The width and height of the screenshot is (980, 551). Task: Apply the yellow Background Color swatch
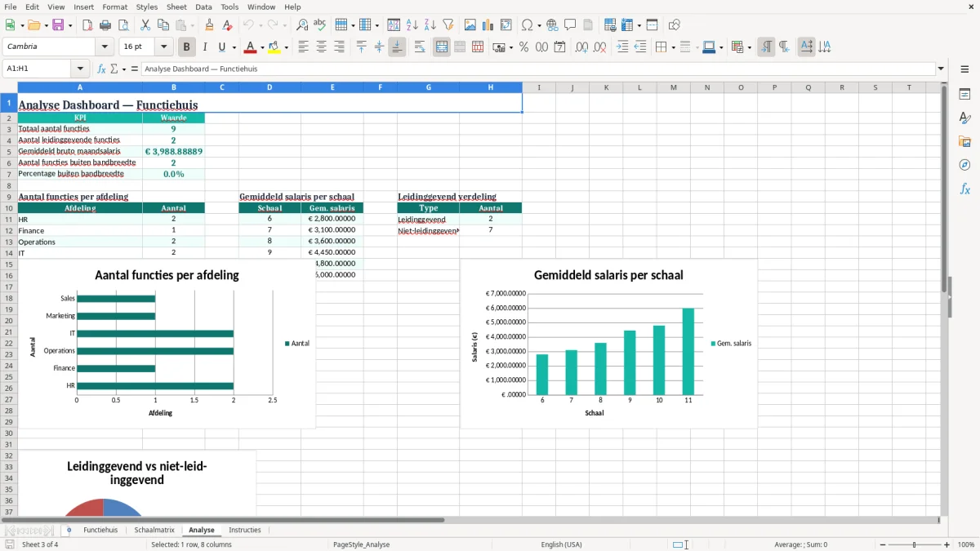click(x=275, y=47)
